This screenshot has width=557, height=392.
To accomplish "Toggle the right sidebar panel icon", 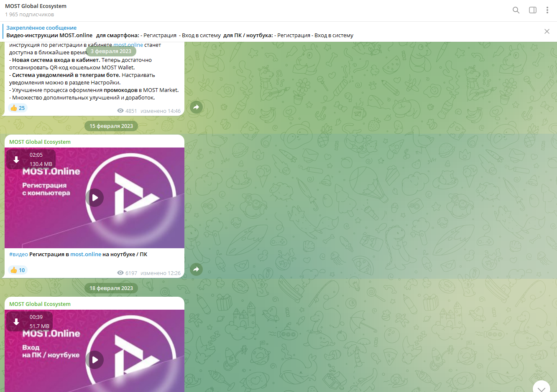I will (533, 10).
